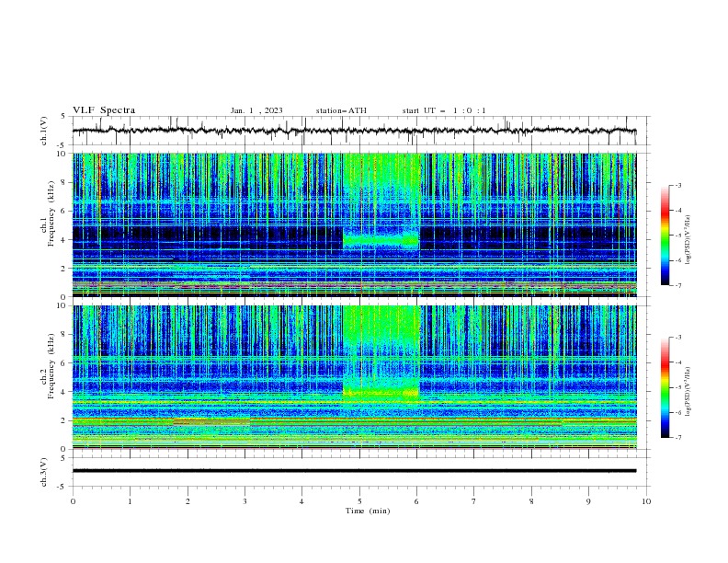Viewport: 728px width, 563px height.
Task: Click tick label "7" on time axis
Action: point(474,501)
